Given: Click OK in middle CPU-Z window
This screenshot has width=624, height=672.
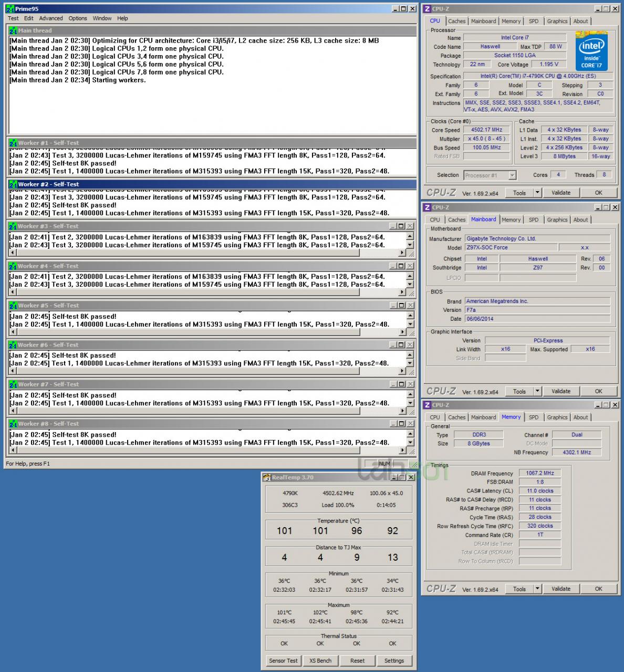Looking at the screenshot, I should [x=598, y=391].
